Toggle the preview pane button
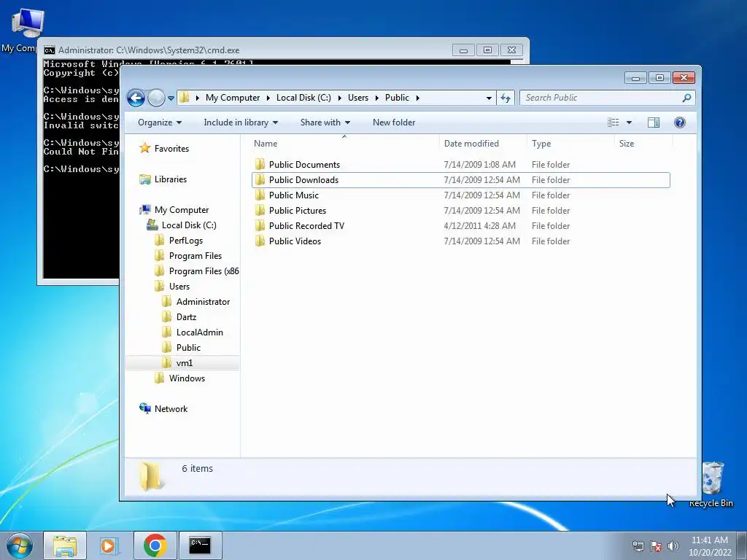This screenshot has width=747, height=560. pyautogui.click(x=654, y=122)
